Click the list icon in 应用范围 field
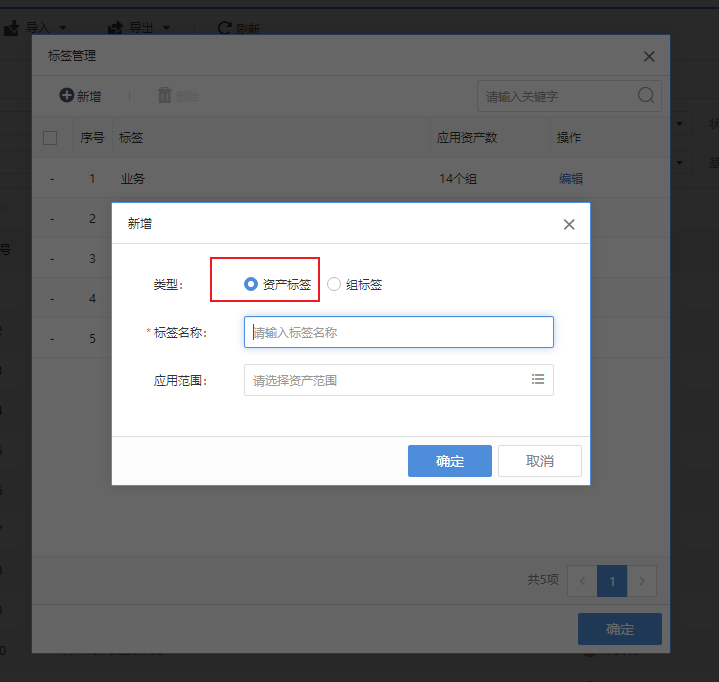 tap(538, 380)
